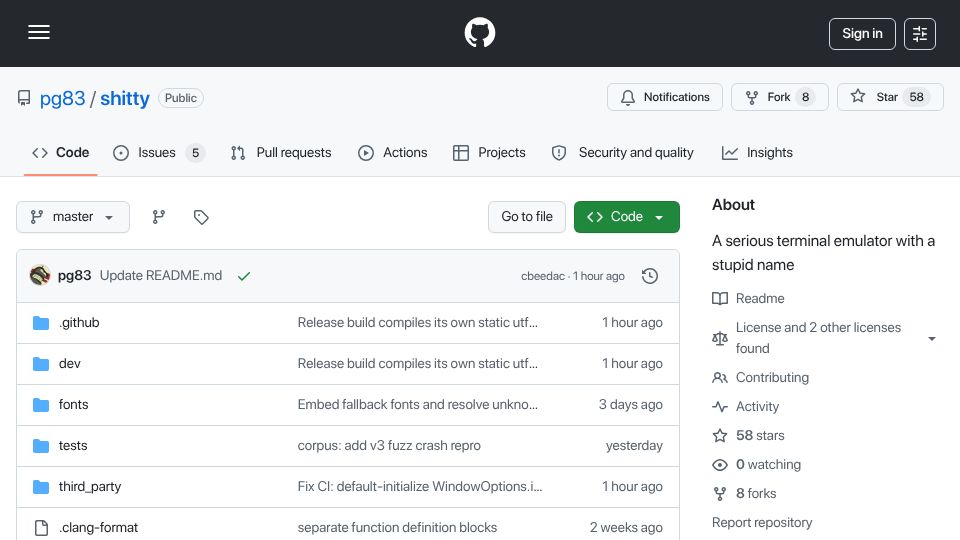Click the .clang-format file icon
960x540 pixels.
tap(41, 528)
